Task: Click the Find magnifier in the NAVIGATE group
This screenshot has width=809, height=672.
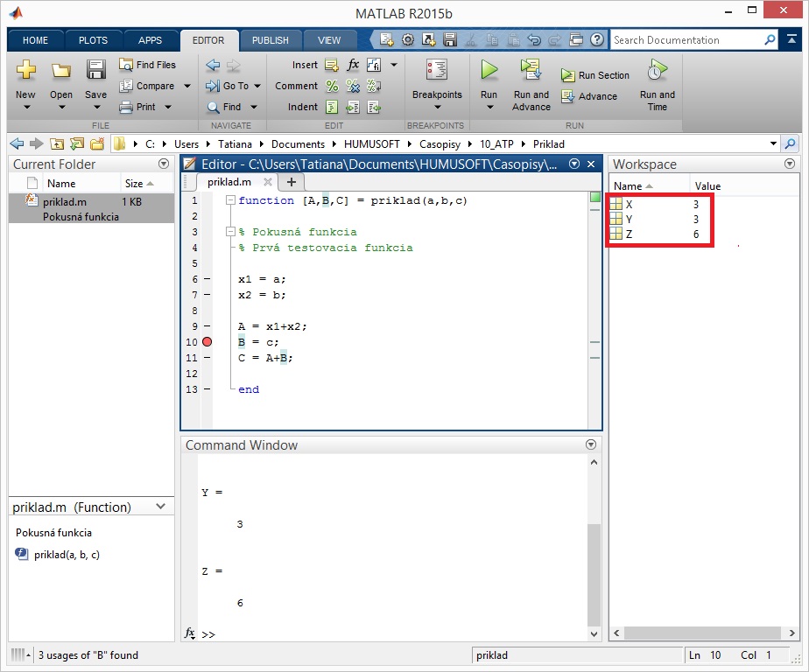Action: click(213, 107)
